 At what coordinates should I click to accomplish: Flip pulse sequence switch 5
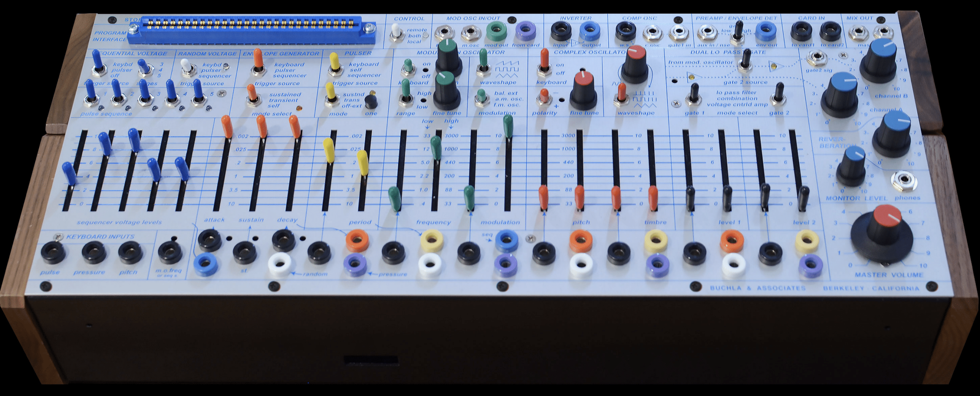pos(199,92)
